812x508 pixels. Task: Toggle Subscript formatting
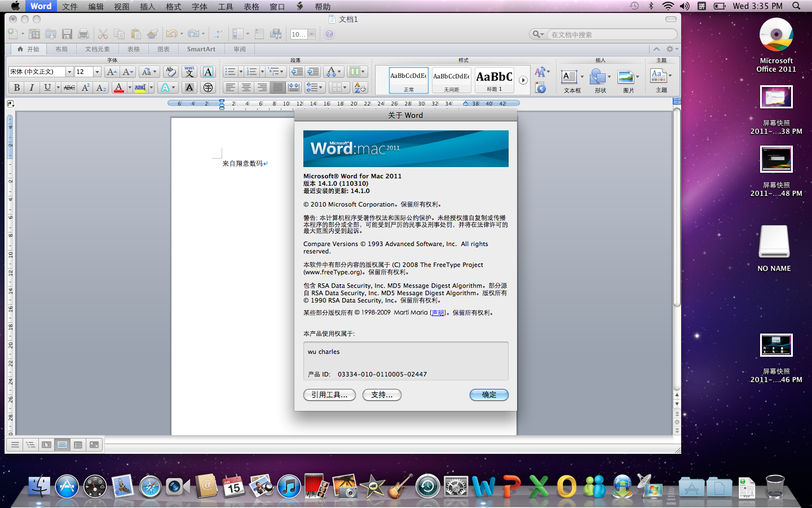101,87
